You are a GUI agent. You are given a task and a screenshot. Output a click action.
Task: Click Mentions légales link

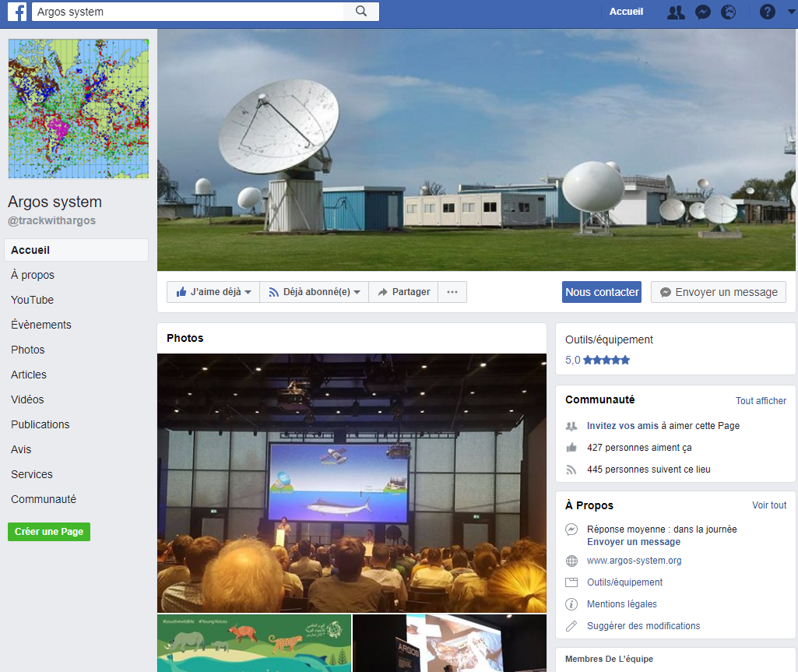click(x=622, y=604)
